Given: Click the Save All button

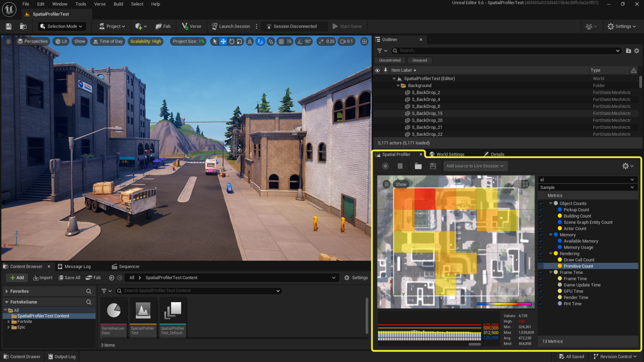Looking at the screenshot, I should pyautogui.click(x=69, y=278).
